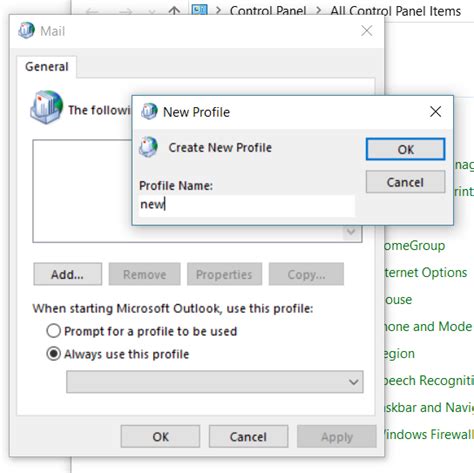Open Mouse item in Control Panel
The height and width of the screenshot is (473, 474).
tap(398, 300)
